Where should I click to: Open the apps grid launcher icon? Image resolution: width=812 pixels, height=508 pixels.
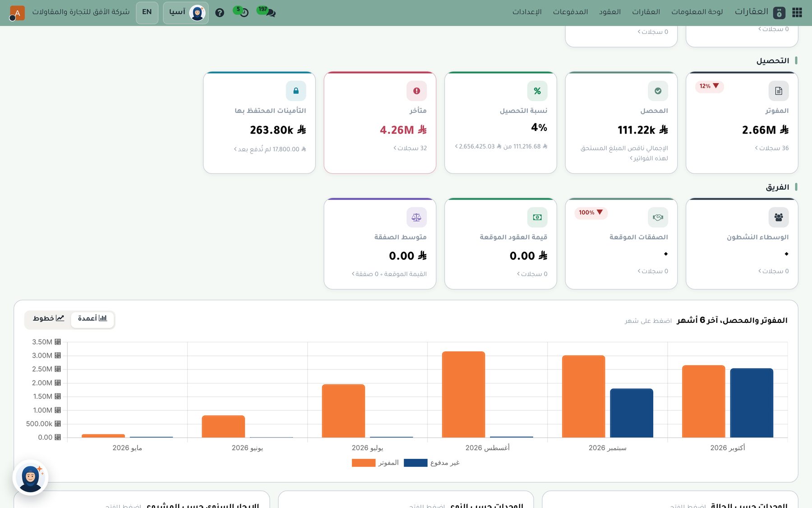(797, 12)
